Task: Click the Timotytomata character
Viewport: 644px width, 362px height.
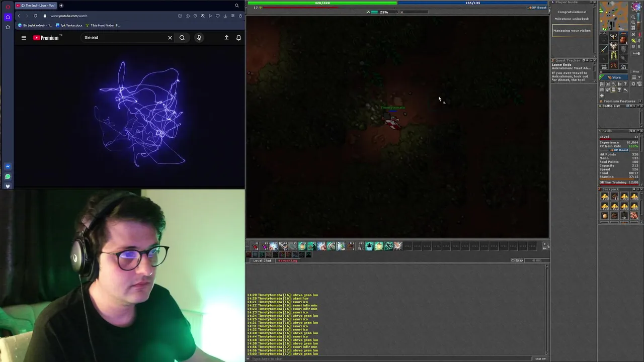Action: pyautogui.click(x=392, y=121)
